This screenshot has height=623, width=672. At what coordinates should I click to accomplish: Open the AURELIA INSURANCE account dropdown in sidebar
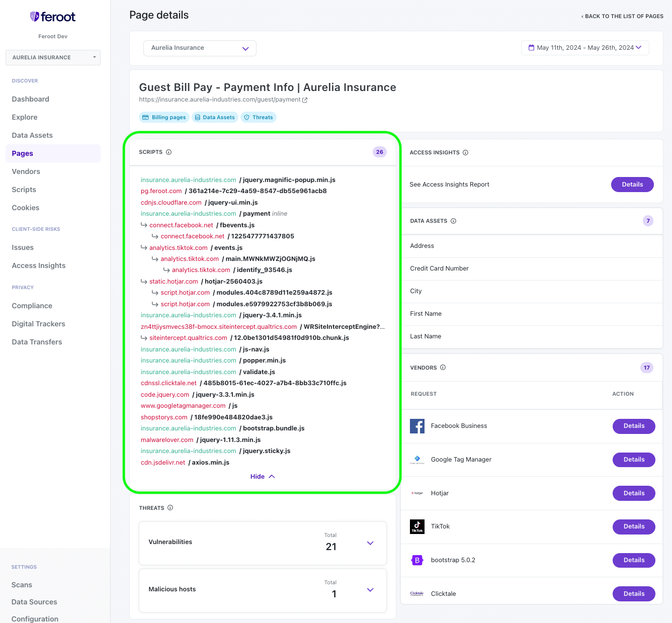click(x=53, y=57)
